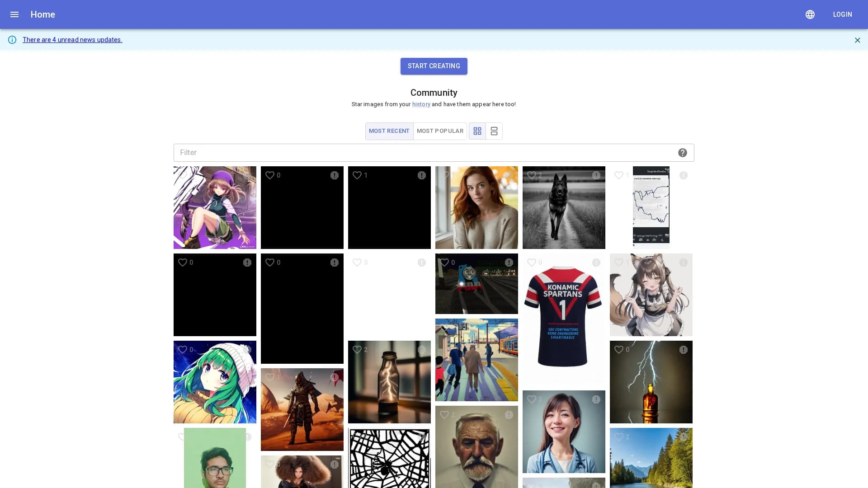Image resolution: width=868 pixels, height=488 pixels.
Task: Like the whiskey bottle lightning image
Action: point(619,350)
